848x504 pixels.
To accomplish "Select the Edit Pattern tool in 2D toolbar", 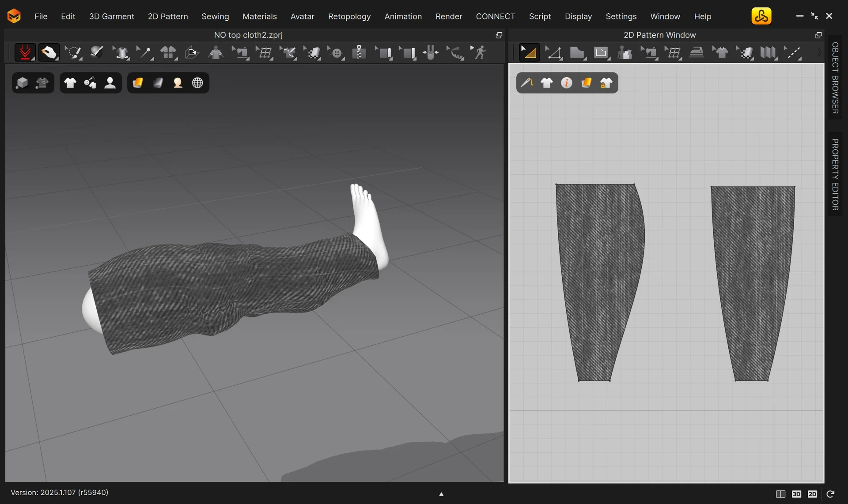I will pyautogui.click(x=529, y=53).
